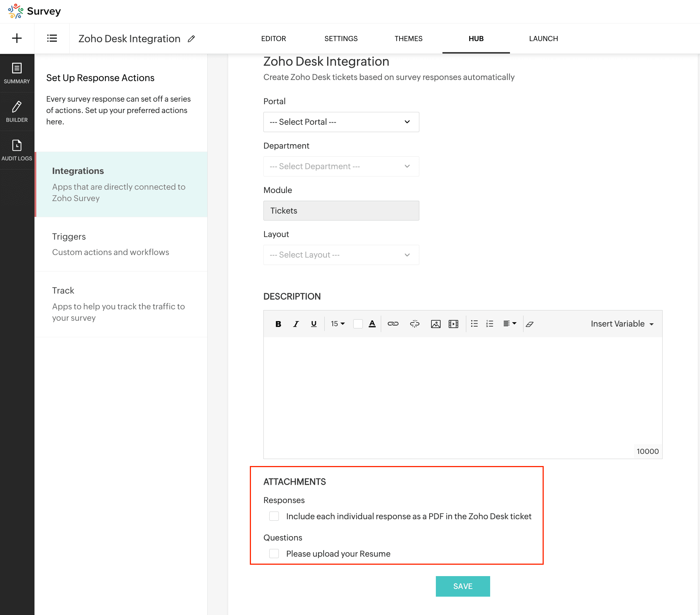The width and height of the screenshot is (700, 615).
Task: Click the 10000 character counter
Action: coord(648,451)
